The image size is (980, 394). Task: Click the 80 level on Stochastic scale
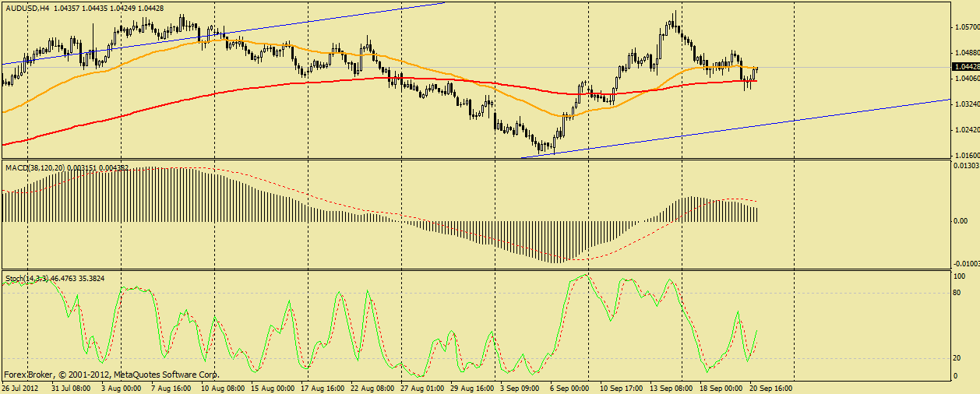(x=957, y=294)
